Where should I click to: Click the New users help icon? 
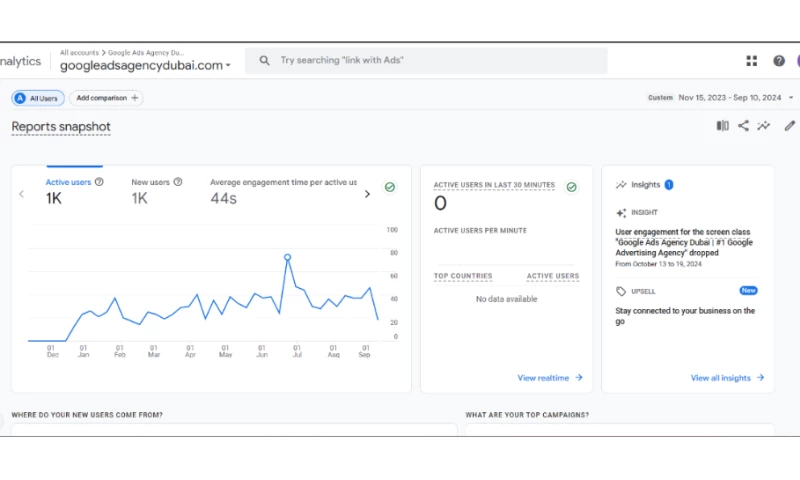tap(178, 182)
